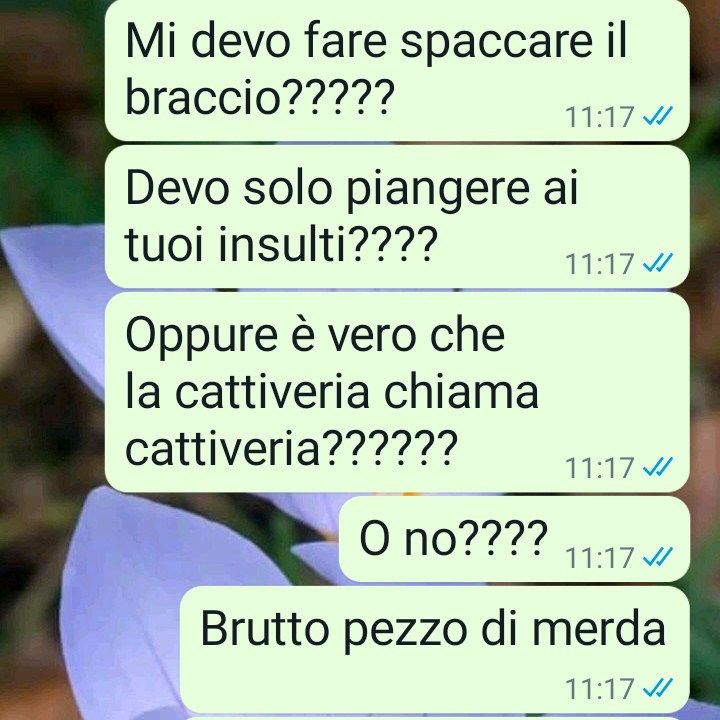Click read-receipt ticks on 'braccio' message
720x720 pixels.
click(x=658, y=116)
